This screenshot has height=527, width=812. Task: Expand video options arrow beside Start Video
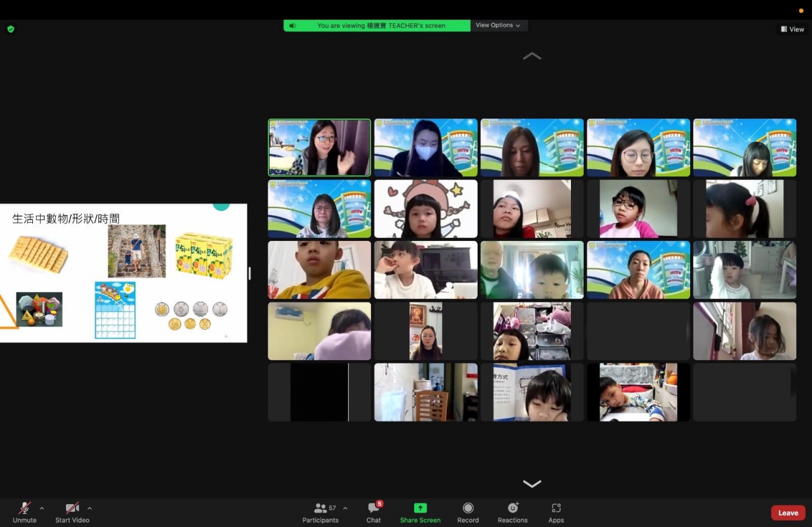click(x=89, y=508)
